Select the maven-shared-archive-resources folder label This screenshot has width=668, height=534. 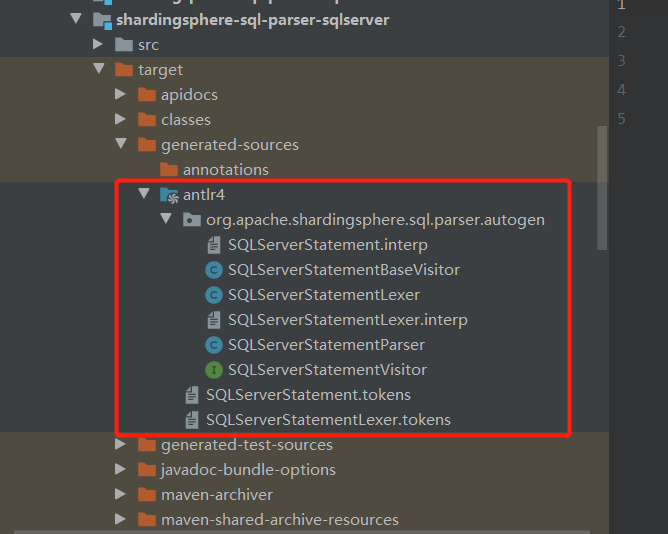(x=280, y=520)
